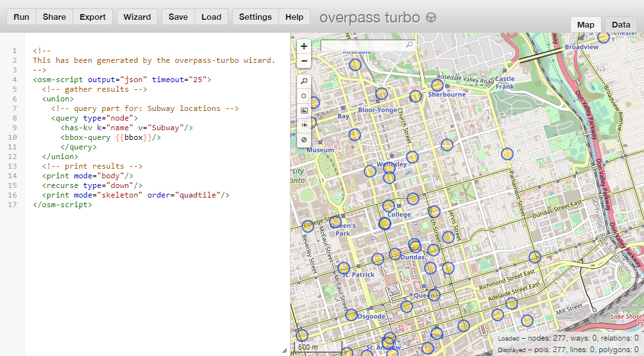644x356 pixels.
Task: Click the locate-me circle map control
Action: click(x=304, y=96)
